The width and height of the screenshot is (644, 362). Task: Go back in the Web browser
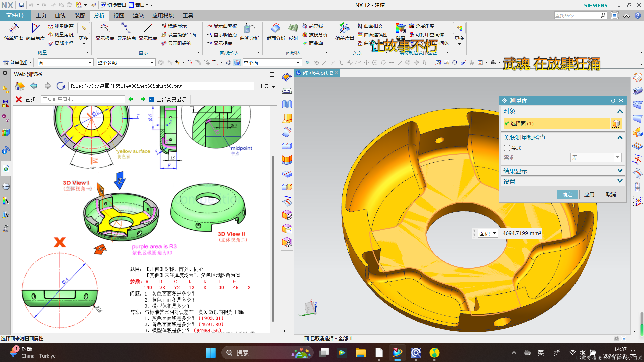[x=34, y=86]
